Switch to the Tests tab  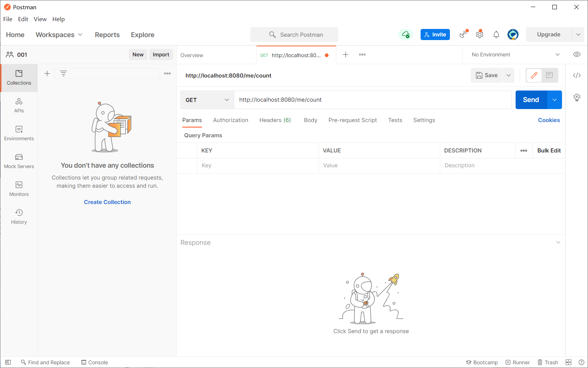[395, 120]
